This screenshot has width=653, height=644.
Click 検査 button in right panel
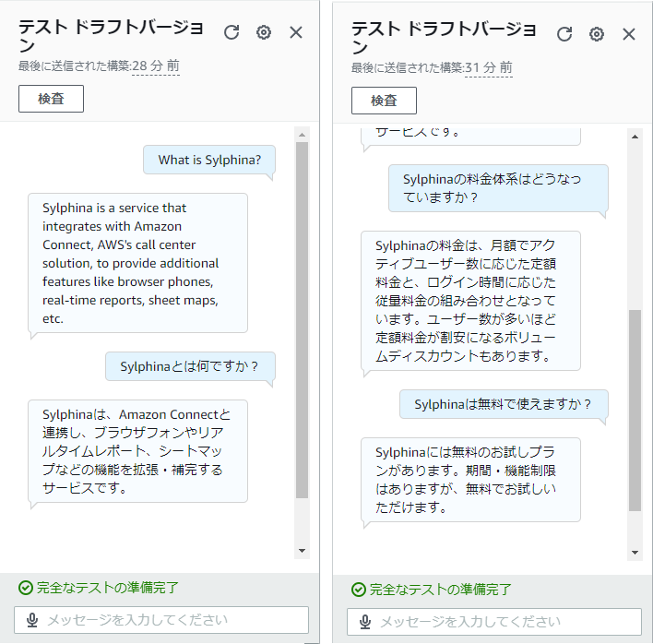384,101
